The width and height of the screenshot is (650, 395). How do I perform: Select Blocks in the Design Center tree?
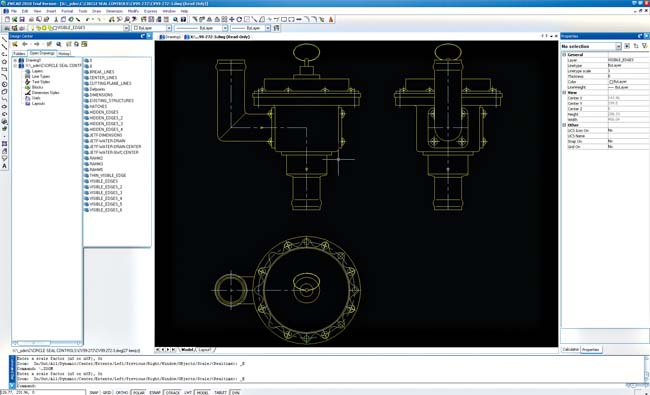point(37,87)
